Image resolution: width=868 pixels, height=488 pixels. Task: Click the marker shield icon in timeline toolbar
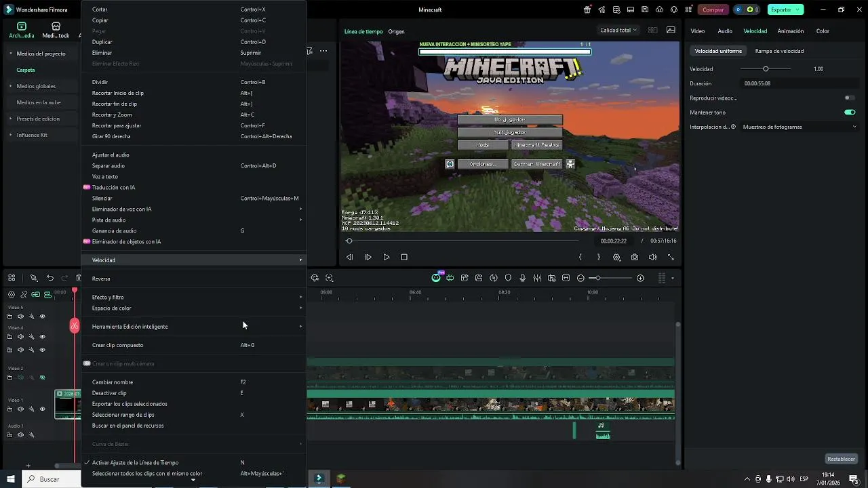[508, 278]
